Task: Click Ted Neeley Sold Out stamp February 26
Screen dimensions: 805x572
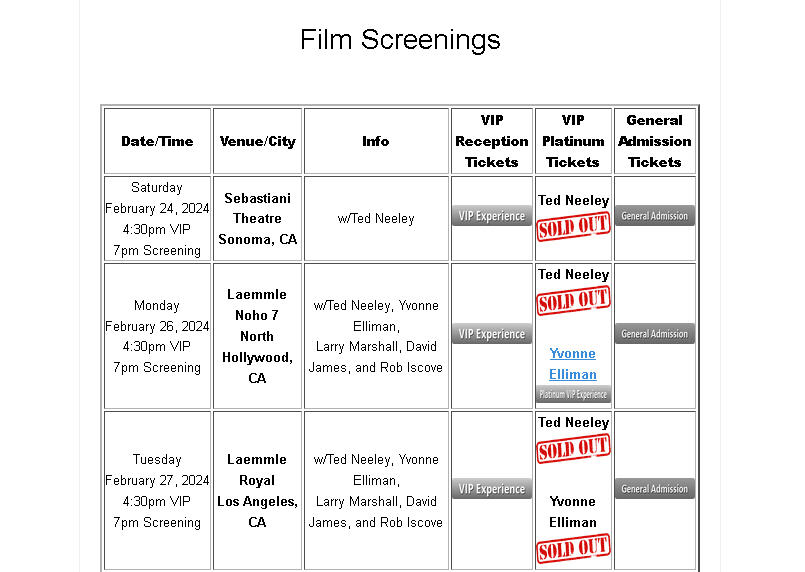Action: (x=573, y=301)
